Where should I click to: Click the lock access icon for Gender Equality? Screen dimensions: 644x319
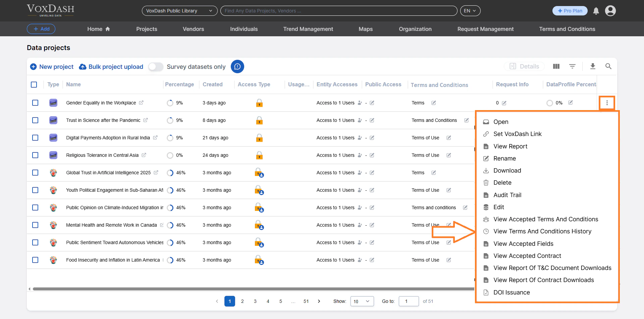click(x=259, y=103)
